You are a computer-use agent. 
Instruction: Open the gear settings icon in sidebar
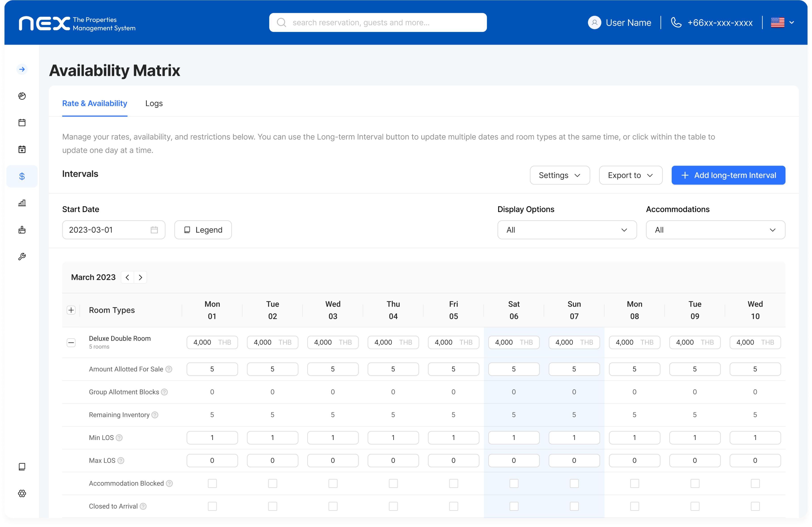click(22, 493)
